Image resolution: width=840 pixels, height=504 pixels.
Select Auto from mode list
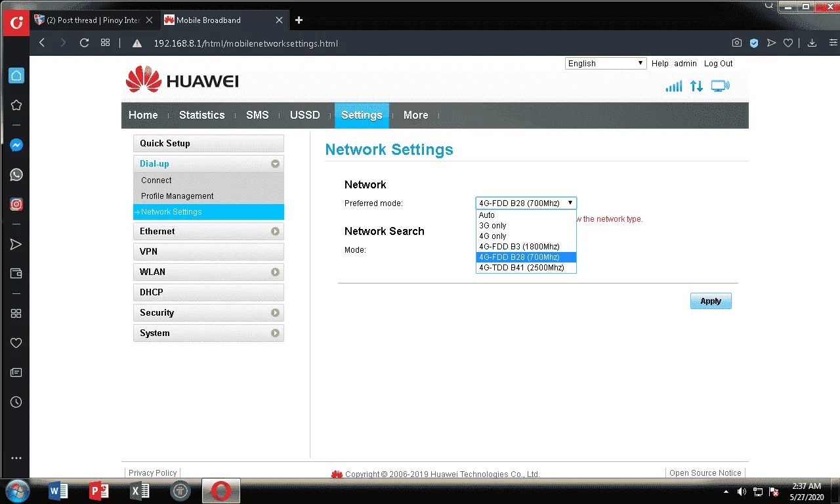click(x=526, y=215)
